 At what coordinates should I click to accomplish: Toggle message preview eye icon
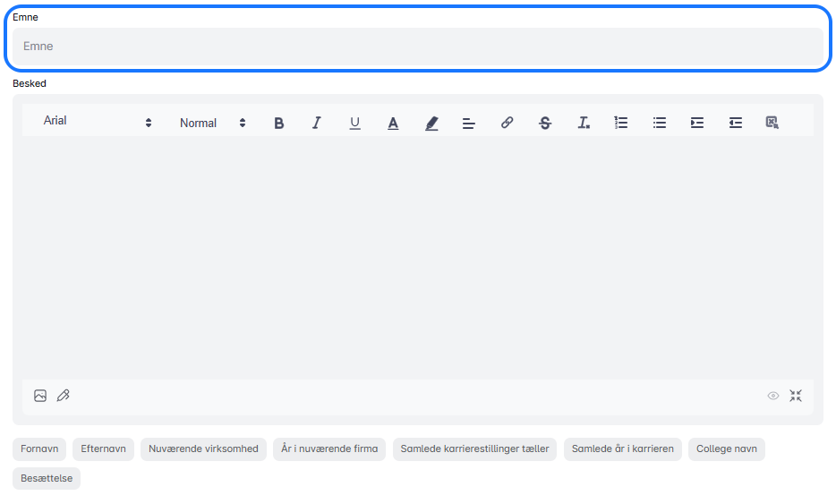pos(773,396)
